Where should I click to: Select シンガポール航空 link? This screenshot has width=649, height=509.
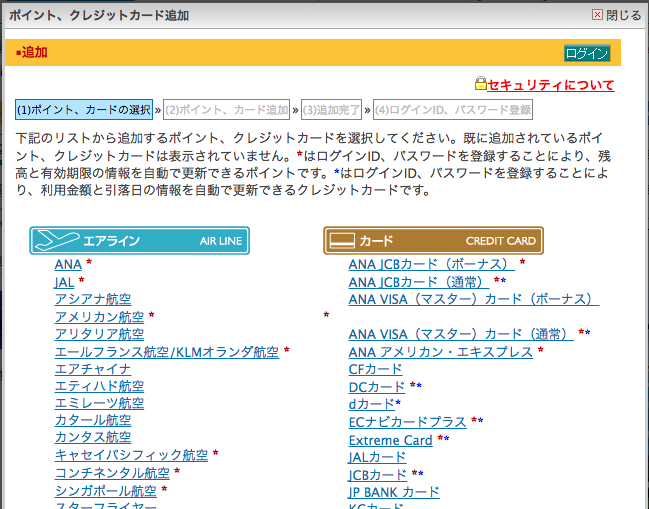point(106,491)
